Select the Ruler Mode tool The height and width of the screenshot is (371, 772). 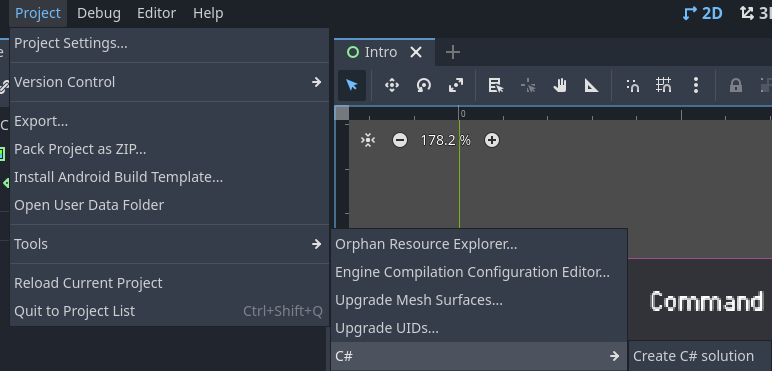(591, 85)
